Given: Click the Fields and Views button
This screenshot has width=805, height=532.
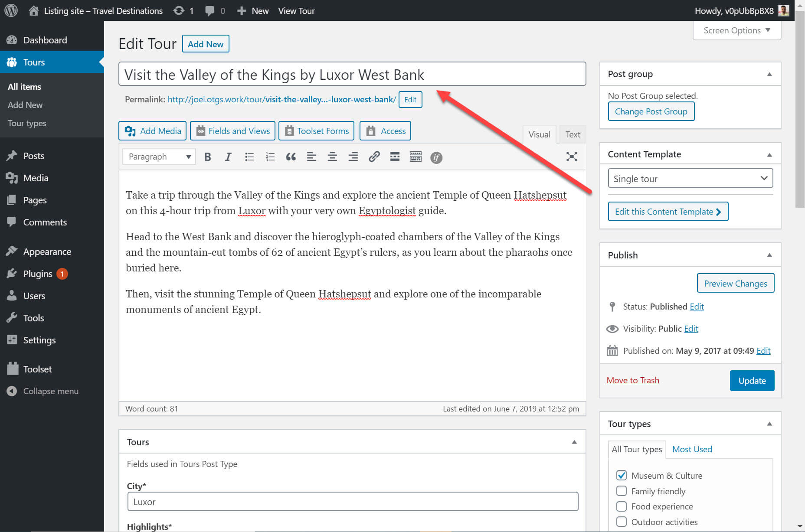Looking at the screenshot, I should pyautogui.click(x=232, y=131).
